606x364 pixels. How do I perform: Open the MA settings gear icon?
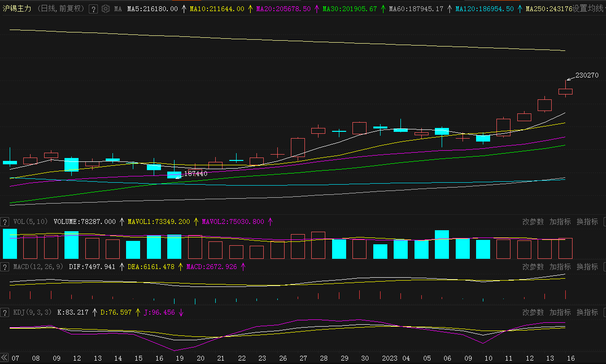[105, 9]
